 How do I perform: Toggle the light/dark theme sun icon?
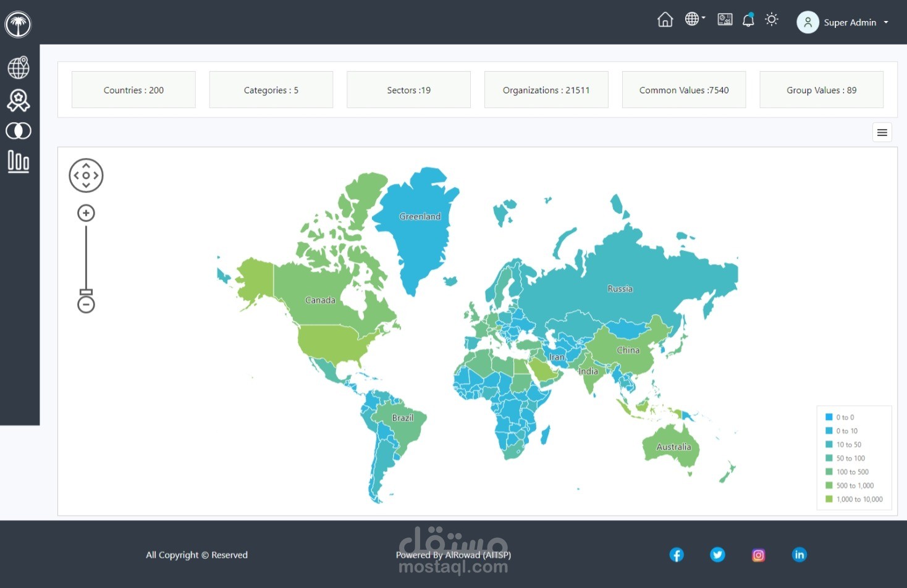pyautogui.click(x=772, y=20)
